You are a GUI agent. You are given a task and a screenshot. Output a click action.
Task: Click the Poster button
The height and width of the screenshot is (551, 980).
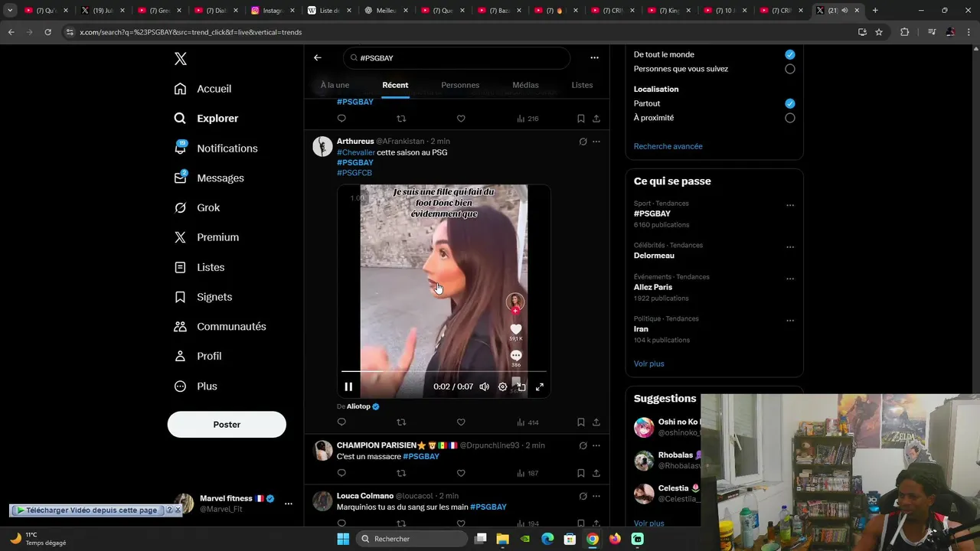(x=227, y=424)
